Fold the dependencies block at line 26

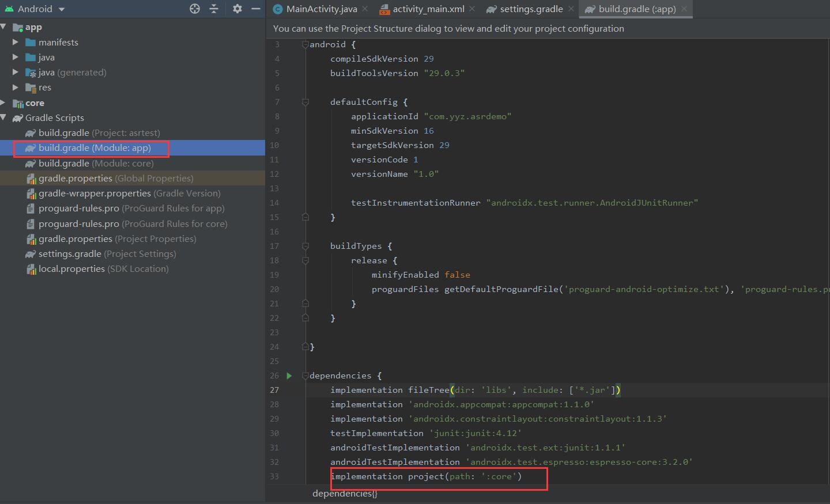point(305,376)
